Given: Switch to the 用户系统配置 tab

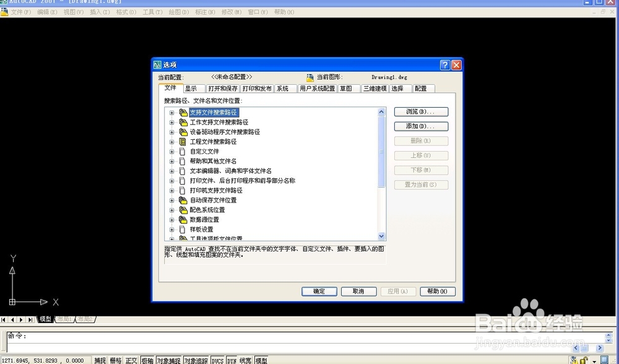Looking at the screenshot, I should [x=318, y=89].
